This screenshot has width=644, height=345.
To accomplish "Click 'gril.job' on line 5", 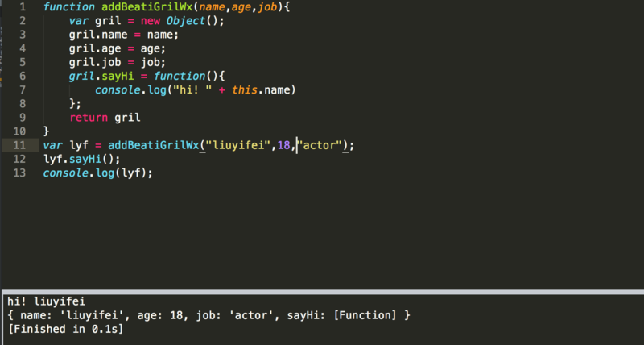I will click(95, 62).
